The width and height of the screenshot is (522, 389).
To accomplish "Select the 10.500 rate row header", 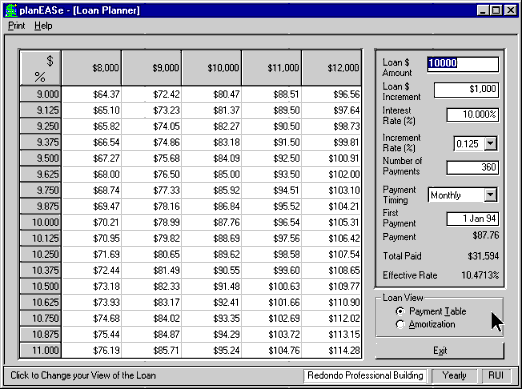I will click(40, 286).
